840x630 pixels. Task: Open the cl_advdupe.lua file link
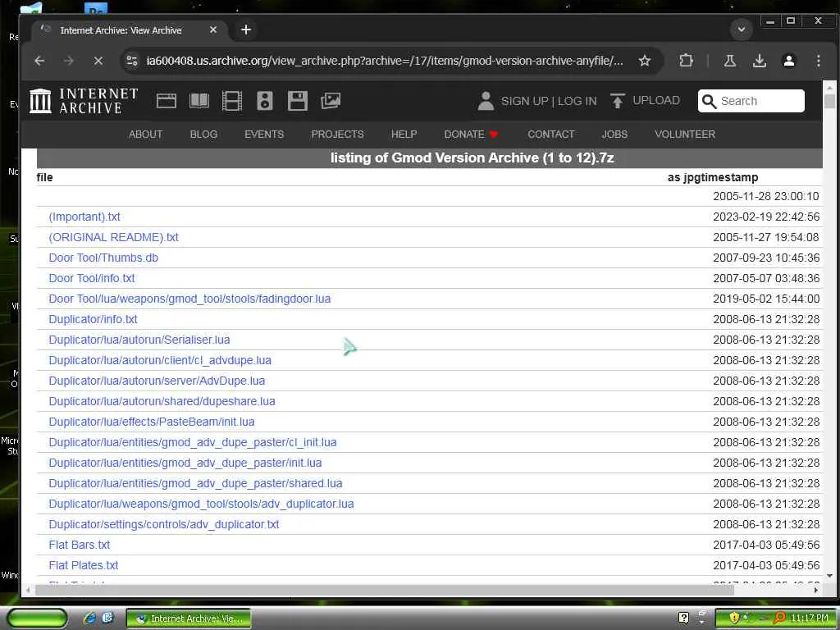click(160, 361)
